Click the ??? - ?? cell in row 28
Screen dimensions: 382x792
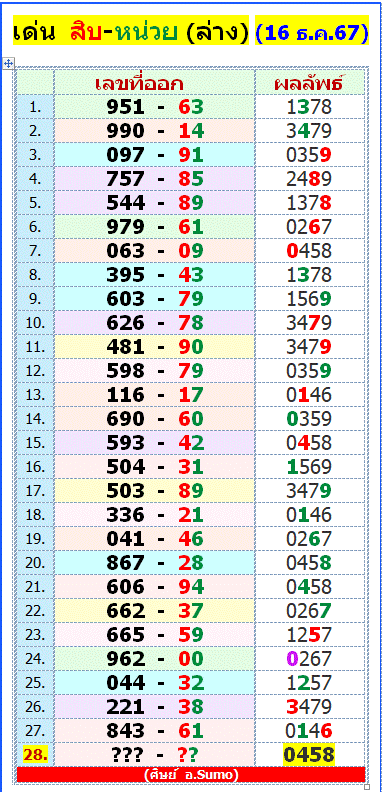154,755
